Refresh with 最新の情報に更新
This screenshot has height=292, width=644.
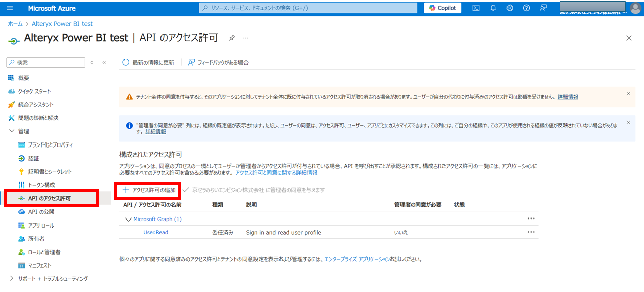click(x=148, y=63)
